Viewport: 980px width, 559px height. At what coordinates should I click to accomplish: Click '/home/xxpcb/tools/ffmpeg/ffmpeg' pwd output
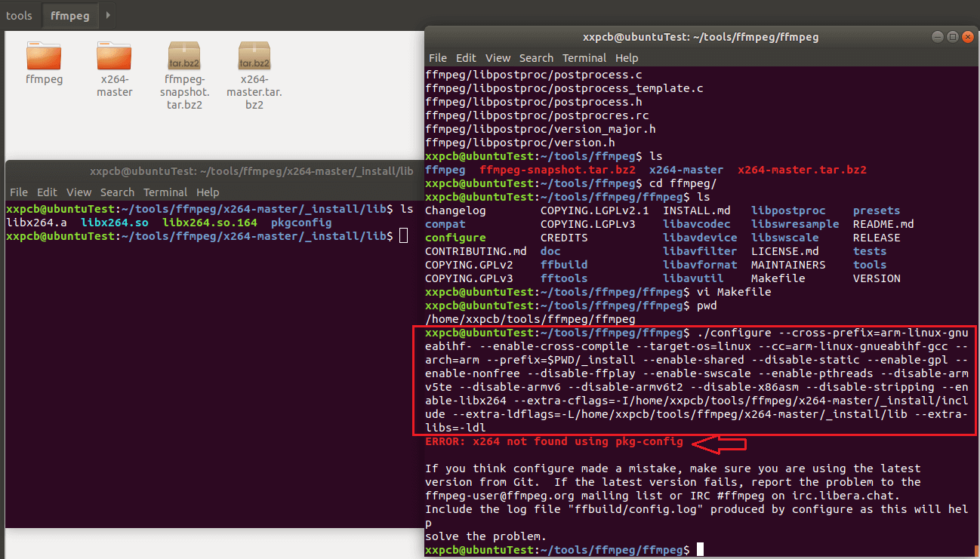pyautogui.click(x=530, y=319)
